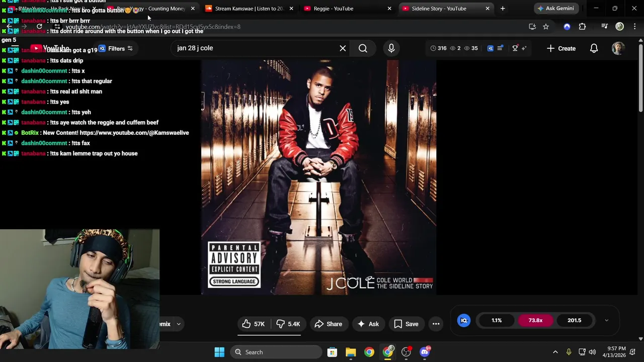
Task: Click chat link youtube.com/@Kamswaelive
Action: pyautogui.click(x=134, y=133)
